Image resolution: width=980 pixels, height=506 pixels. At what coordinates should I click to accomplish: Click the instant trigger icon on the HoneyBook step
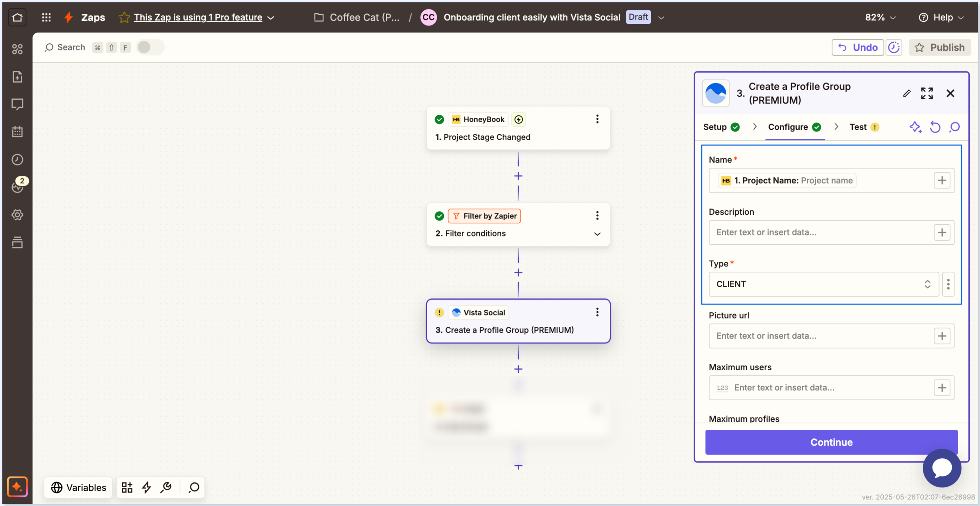519,119
